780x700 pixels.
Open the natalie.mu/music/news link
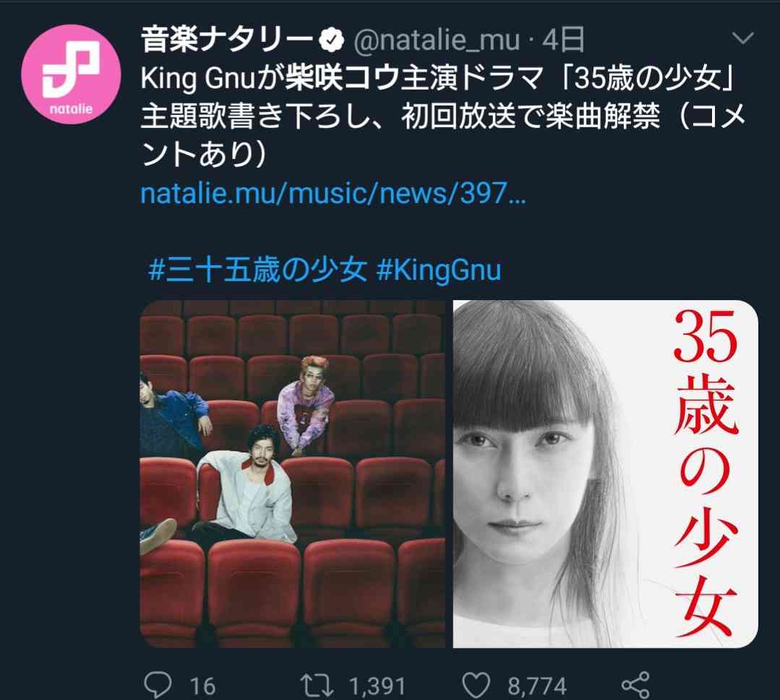pos(333,192)
